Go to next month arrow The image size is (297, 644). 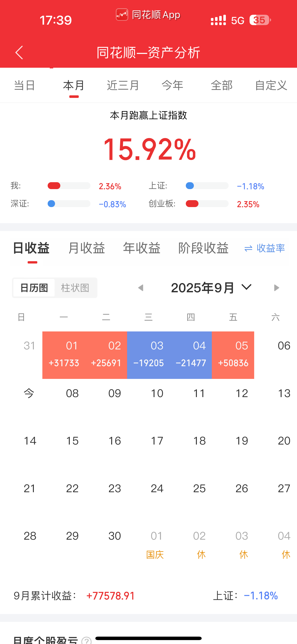click(277, 288)
